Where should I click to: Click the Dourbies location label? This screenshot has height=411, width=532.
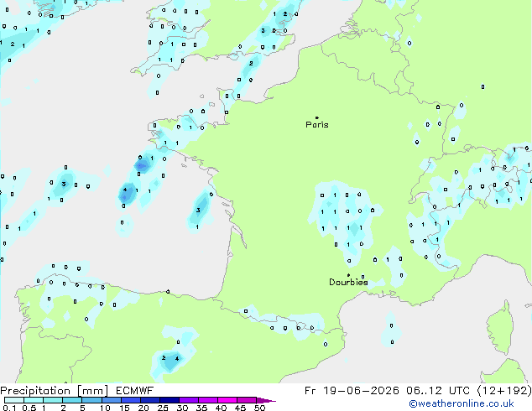point(348,282)
